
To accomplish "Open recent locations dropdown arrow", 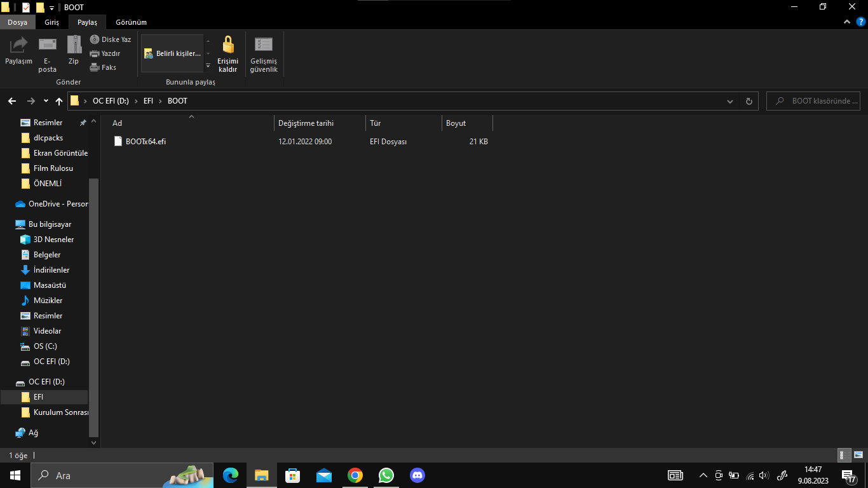I will point(46,101).
